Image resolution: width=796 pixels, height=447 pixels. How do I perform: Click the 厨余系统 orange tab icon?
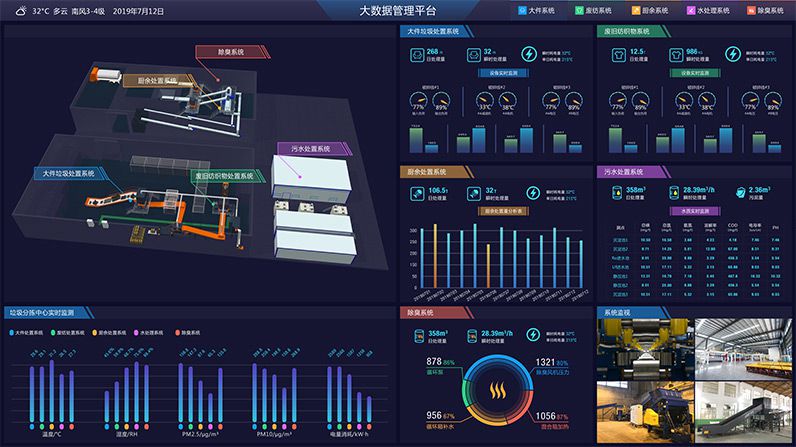636,10
